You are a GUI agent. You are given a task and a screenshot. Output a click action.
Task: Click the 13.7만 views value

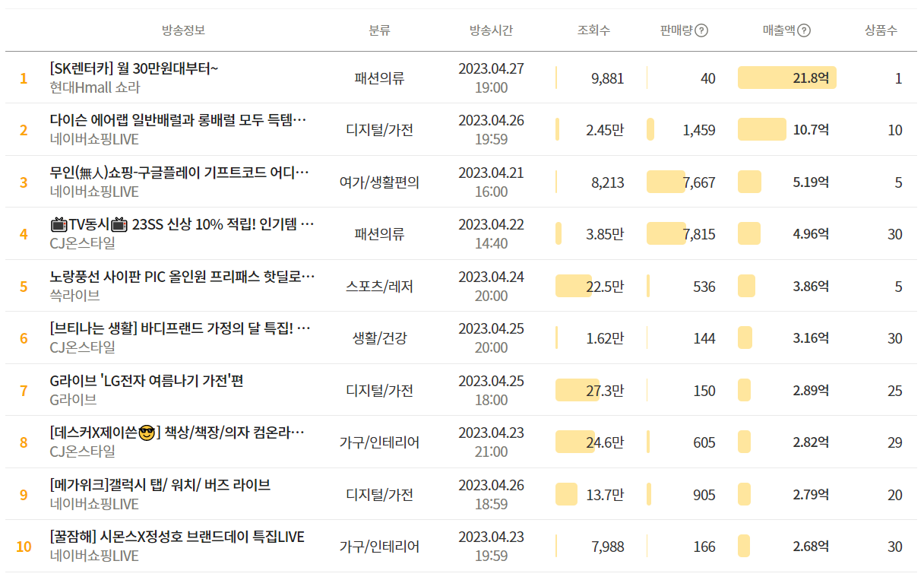(x=605, y=495)
